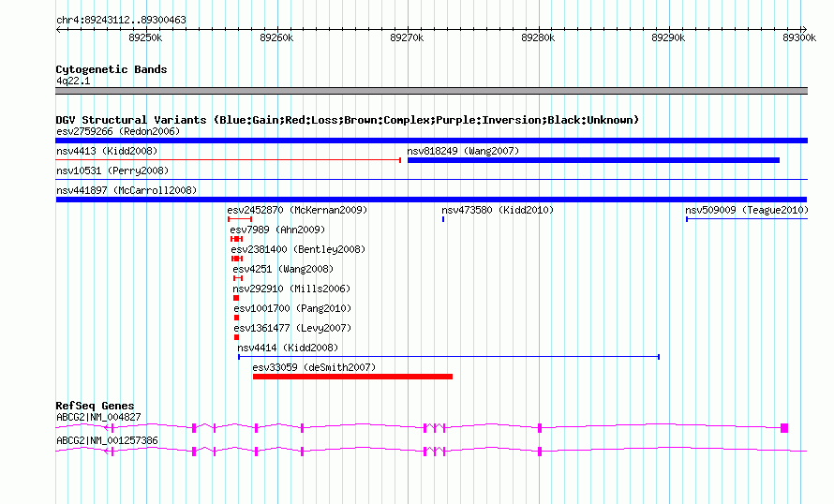Click esv33059 (deSmith2007) label

click(x=314, y=367)
